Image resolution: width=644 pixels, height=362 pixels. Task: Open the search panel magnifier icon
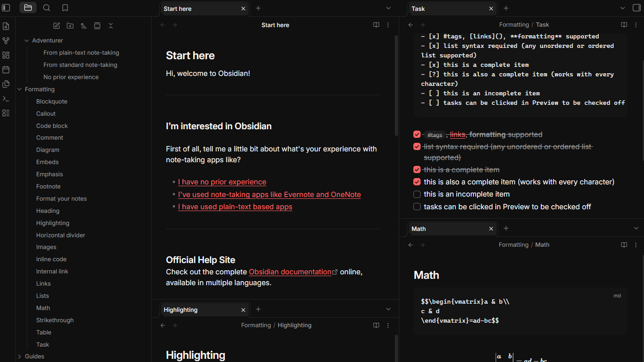point(47,8)
